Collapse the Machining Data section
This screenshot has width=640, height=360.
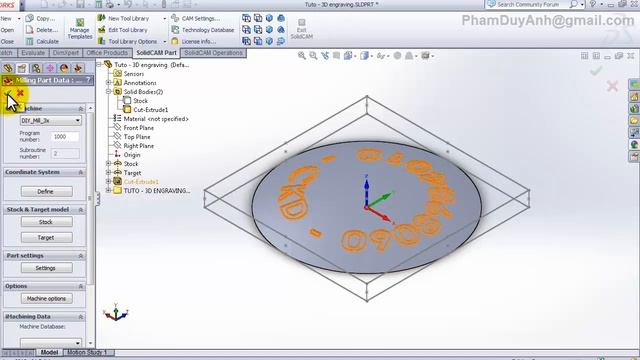click(x=80, y=317)
